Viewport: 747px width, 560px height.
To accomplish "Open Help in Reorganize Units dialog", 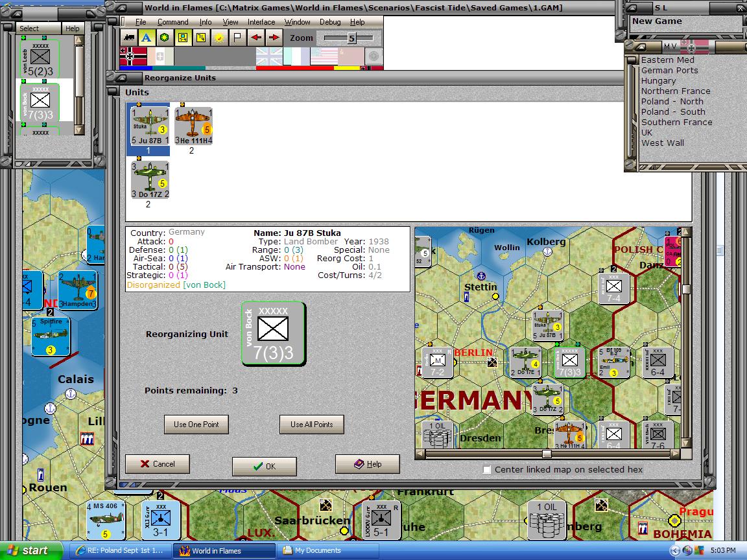I will (x=367, y=464).
